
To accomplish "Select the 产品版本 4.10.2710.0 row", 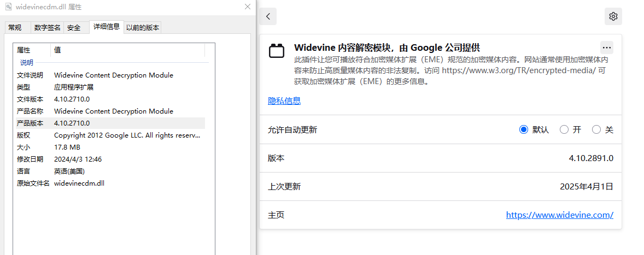I will point(110,123).
